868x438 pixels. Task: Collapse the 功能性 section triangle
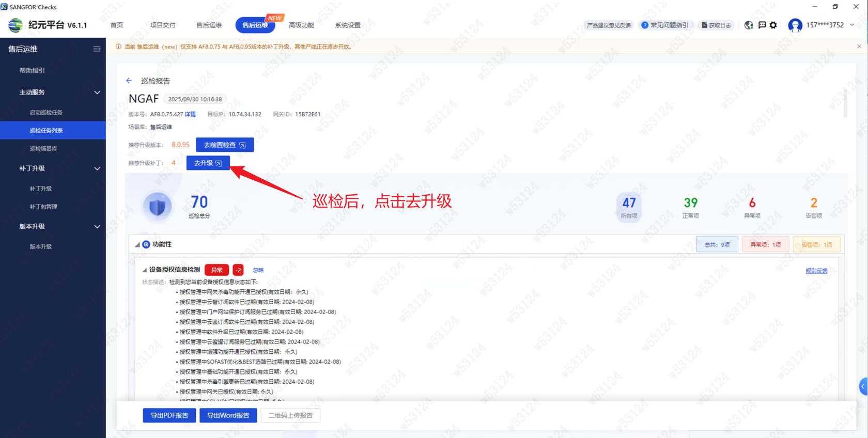(137, 245)
